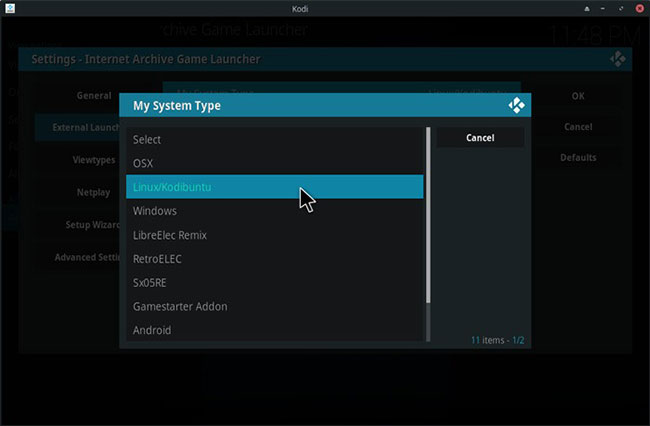Viewport: 650px width, 426px height.
Task: Select LibreElec Remix option
Action: click(274, 235)
